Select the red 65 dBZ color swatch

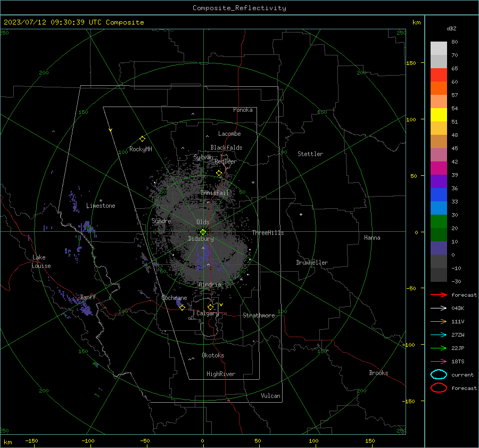click(x=439, y=75)
